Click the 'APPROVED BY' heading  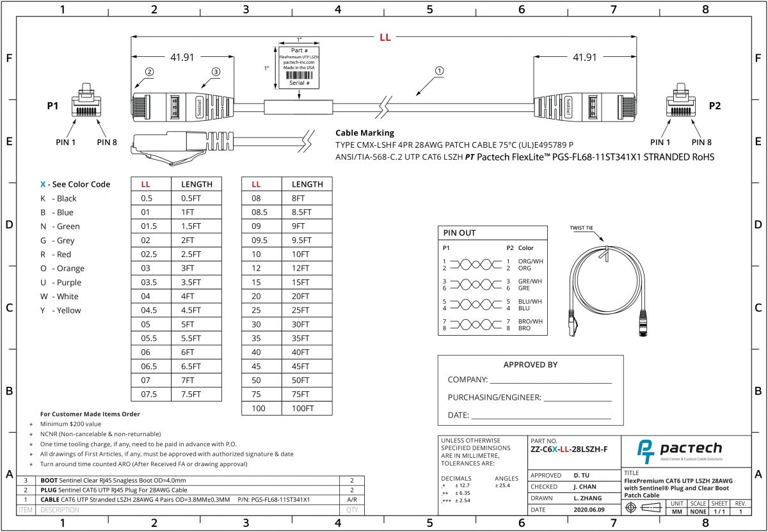pyautogui.click(x=531, y=364)
